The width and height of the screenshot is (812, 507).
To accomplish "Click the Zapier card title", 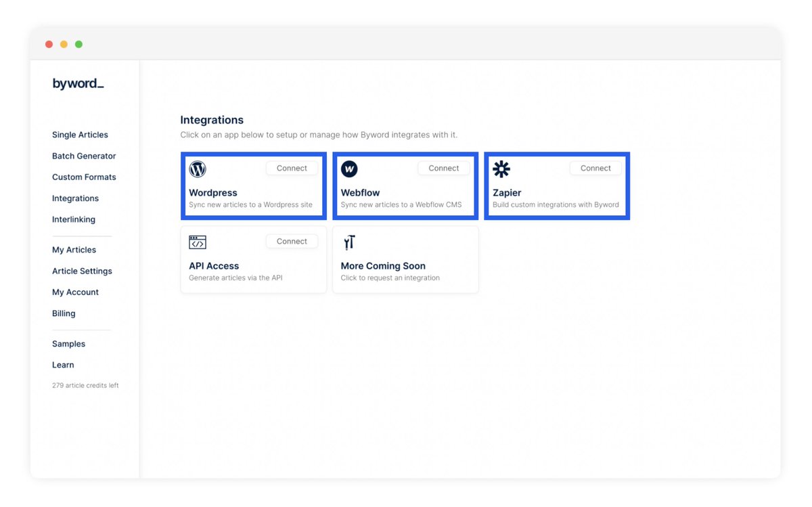I will [x=507, y=193].
